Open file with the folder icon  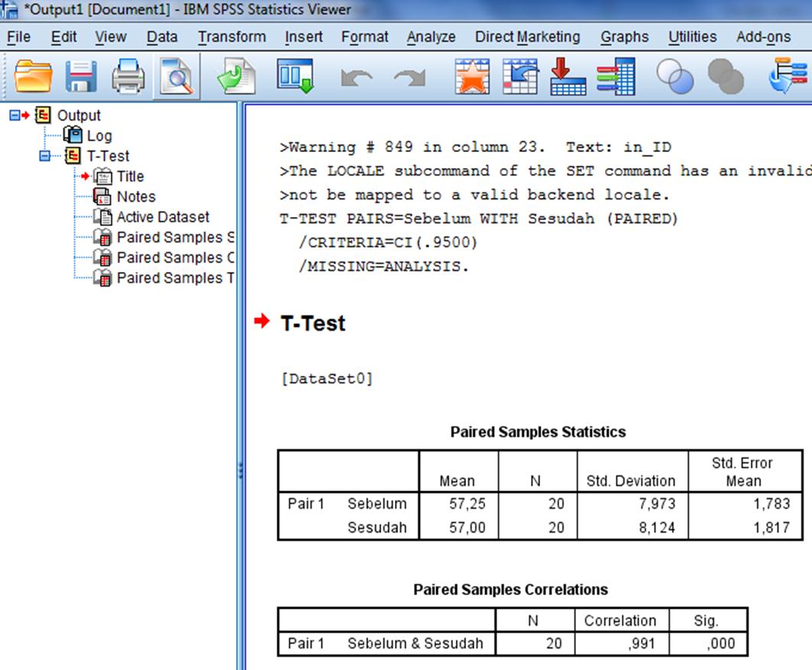point(33,76)
